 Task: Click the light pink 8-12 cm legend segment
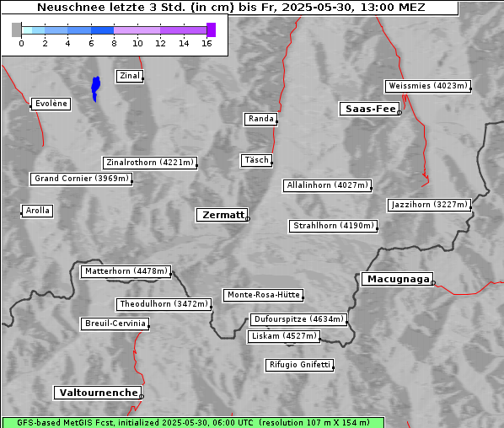click(137, 30)
